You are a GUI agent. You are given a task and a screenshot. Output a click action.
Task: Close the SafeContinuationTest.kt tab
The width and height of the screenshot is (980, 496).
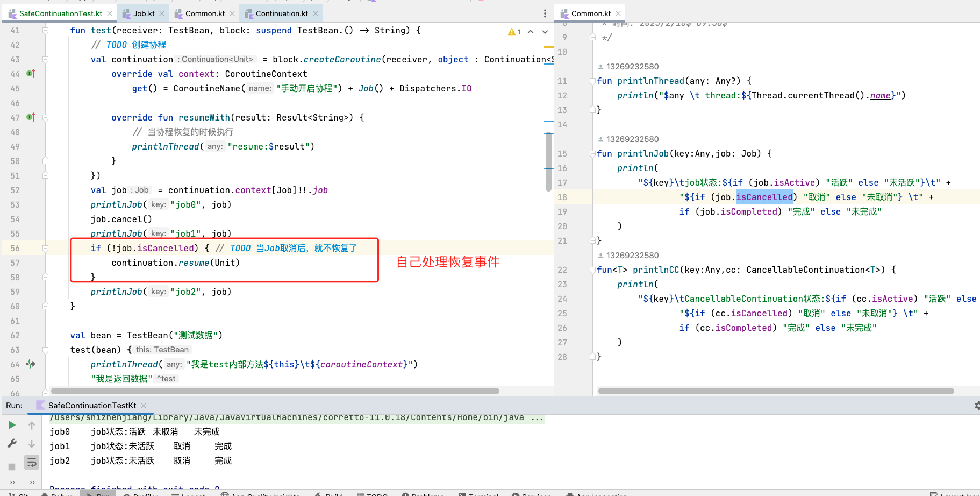(x=110, y=13)
